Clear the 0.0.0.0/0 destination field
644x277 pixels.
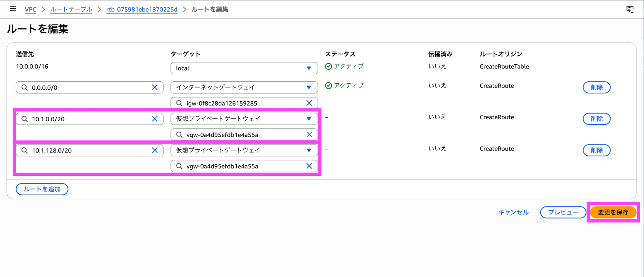(x=155, y=87)
